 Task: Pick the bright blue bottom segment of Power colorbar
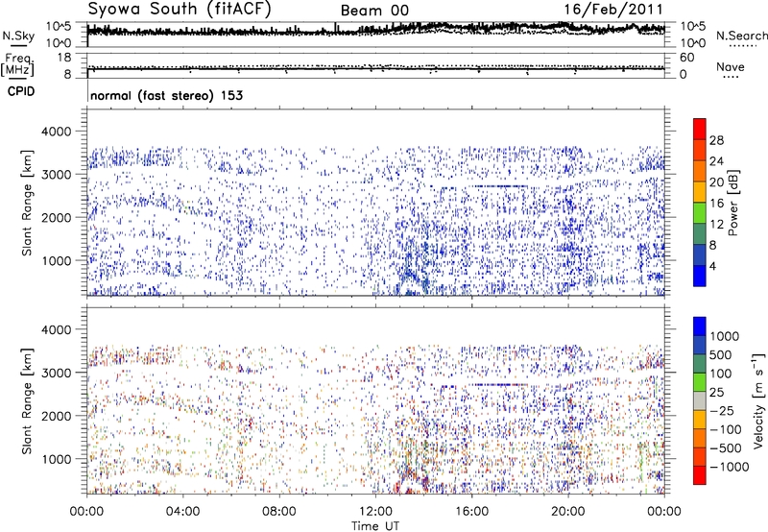[x=700, y=276]
